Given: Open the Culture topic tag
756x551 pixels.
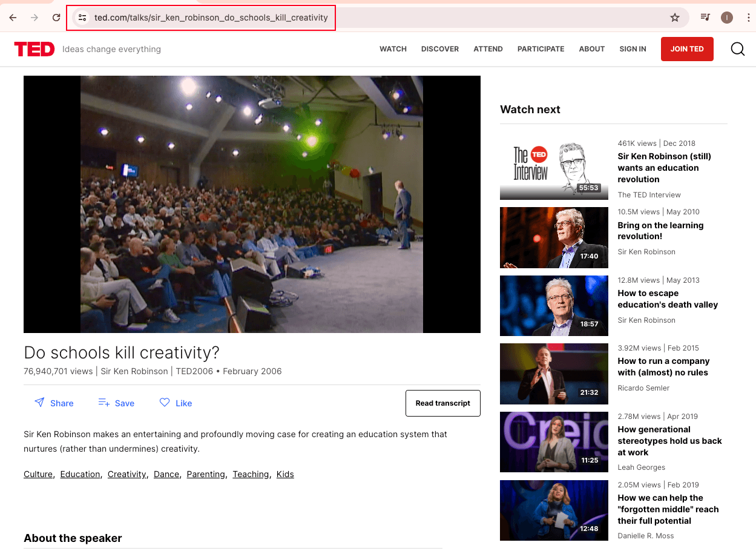Looking at the screenshot, I should pyautogui.click(x=38, y=474).
